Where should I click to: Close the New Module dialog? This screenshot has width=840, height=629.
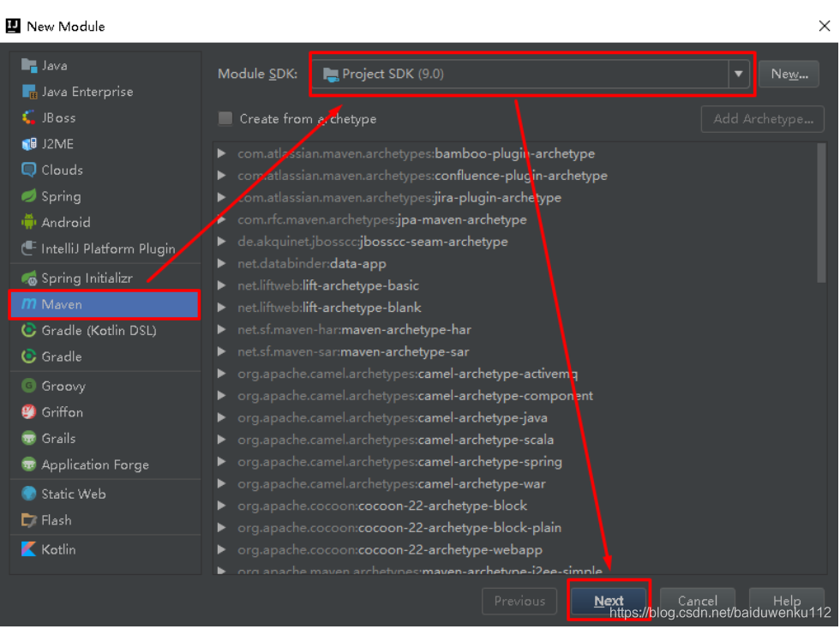(x=824, y=26)
